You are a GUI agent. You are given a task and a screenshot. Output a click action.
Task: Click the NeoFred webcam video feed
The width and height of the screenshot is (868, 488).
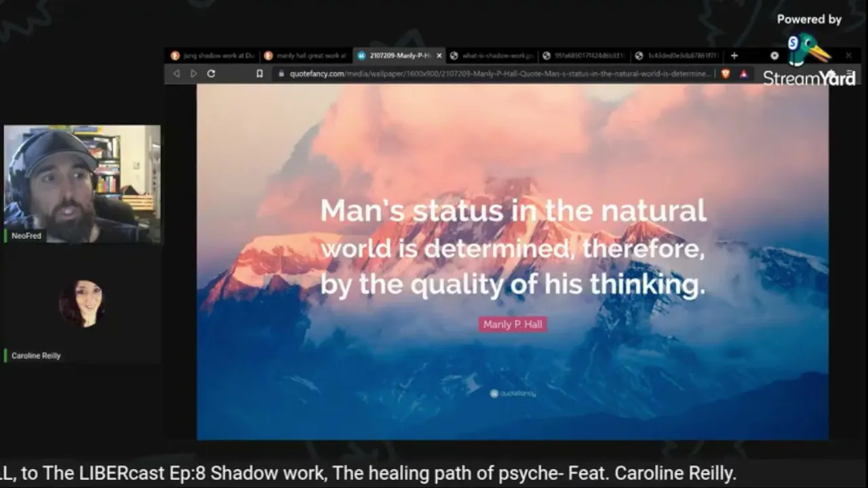[83, 184]
